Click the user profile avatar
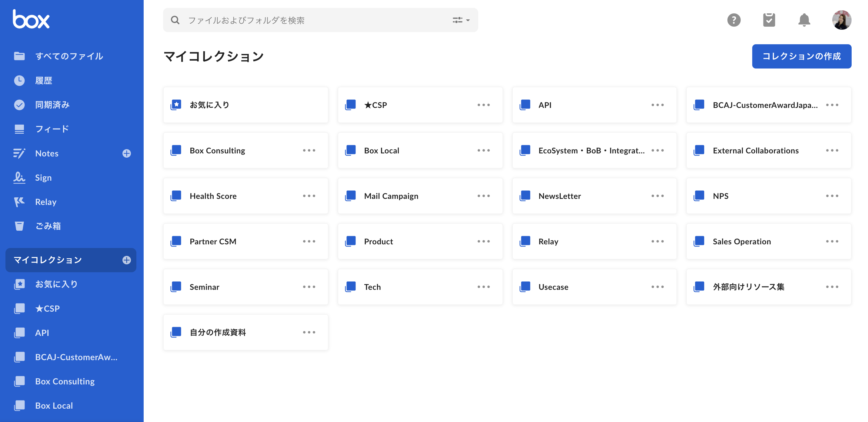The height and width of the screenshot is (422, 868). 841,20
